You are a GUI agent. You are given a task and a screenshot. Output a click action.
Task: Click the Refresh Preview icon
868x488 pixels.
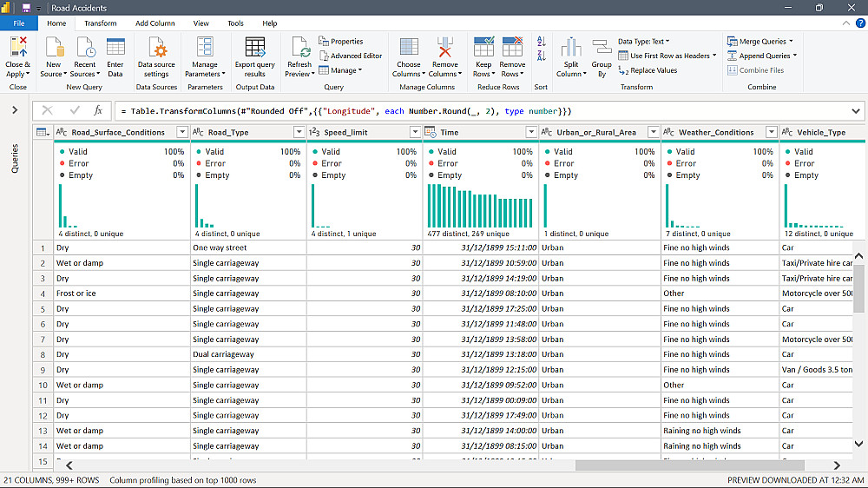click(299, 49)
